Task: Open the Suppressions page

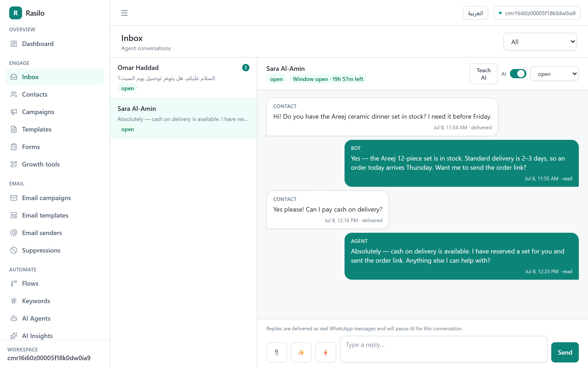Action: (x=55, y=250)
